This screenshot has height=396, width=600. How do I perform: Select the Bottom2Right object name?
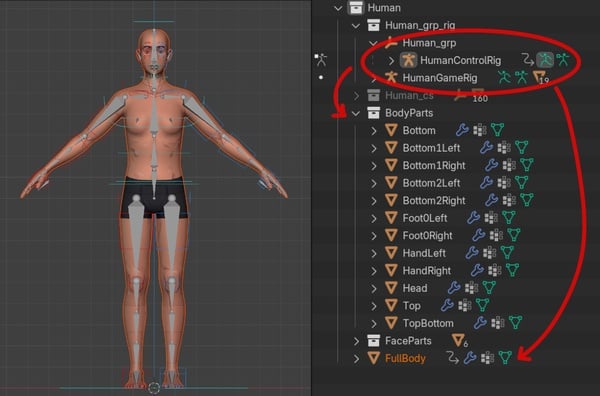pos(434,200)
